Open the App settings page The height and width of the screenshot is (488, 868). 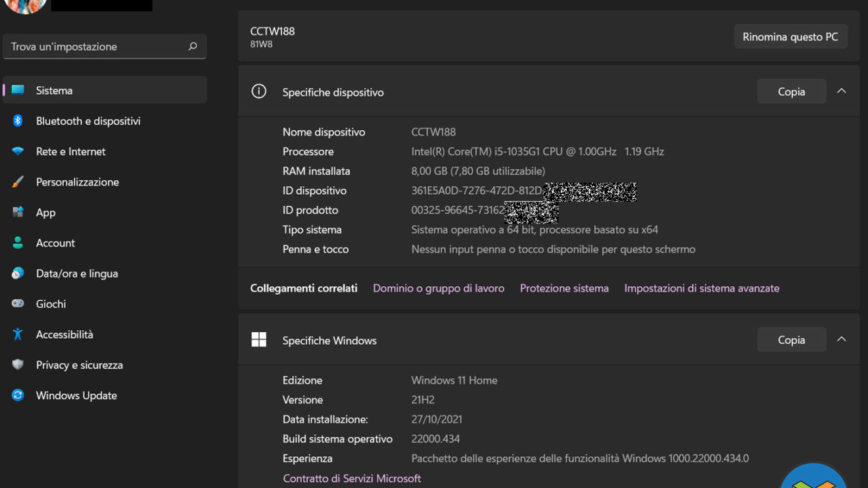tap(46, 212)
